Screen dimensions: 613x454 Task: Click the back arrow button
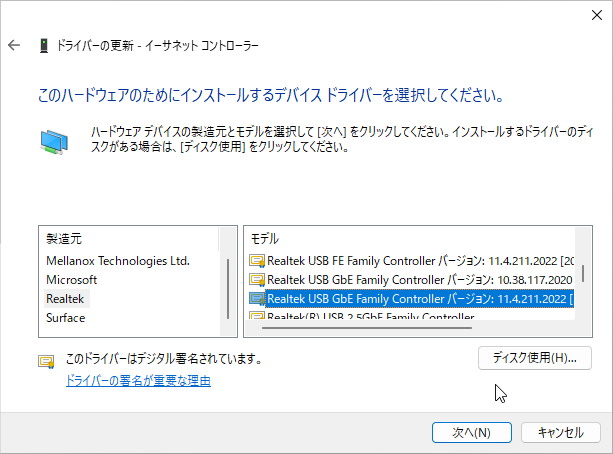(14, 46)
